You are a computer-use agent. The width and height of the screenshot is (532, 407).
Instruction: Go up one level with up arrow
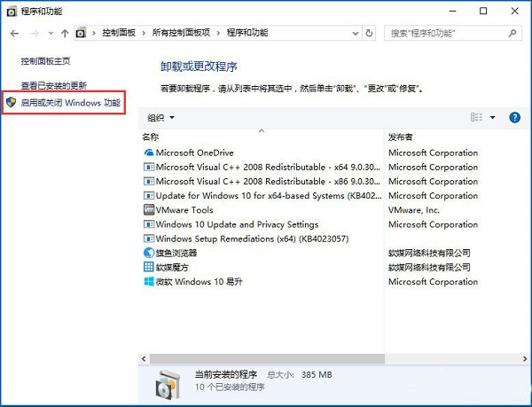point(65,33)
